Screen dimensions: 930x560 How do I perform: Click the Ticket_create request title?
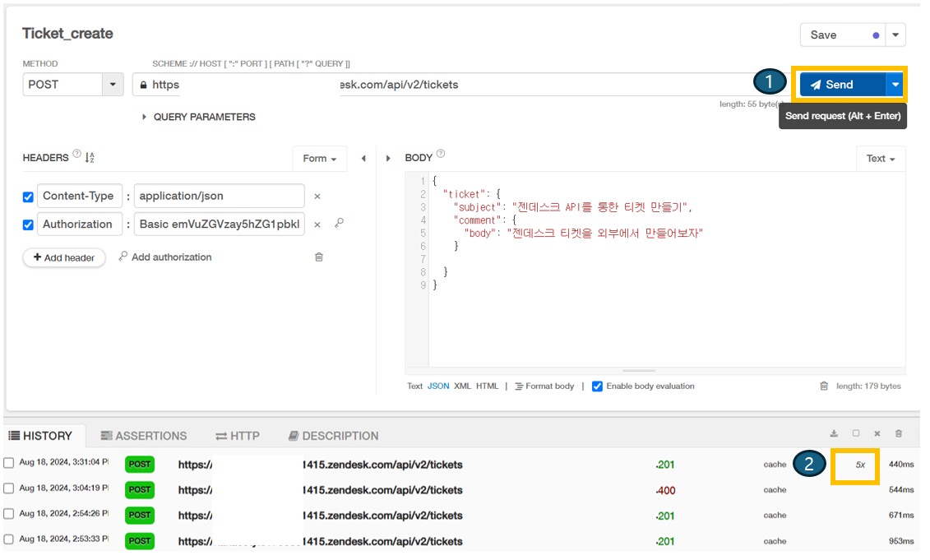pyautogui.click(x=67, y=33)
